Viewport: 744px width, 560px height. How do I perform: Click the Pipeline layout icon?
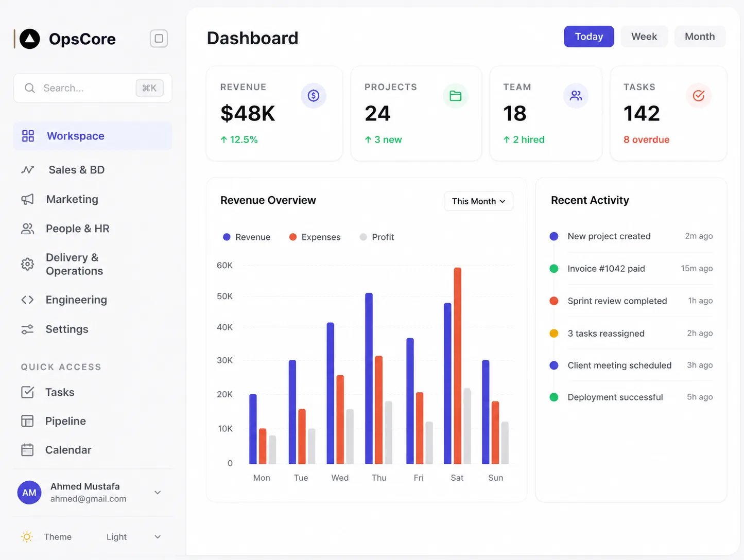coord(27,421)
